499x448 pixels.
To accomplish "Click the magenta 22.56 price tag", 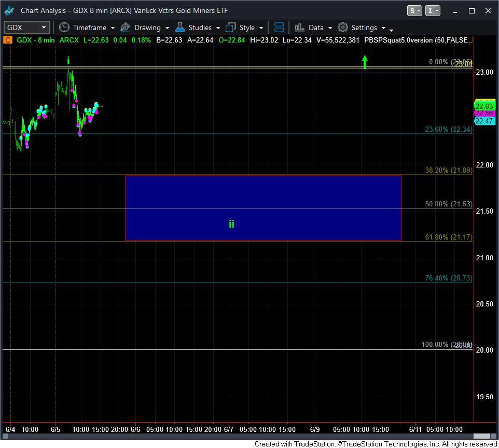I will [x=484, y=113].
